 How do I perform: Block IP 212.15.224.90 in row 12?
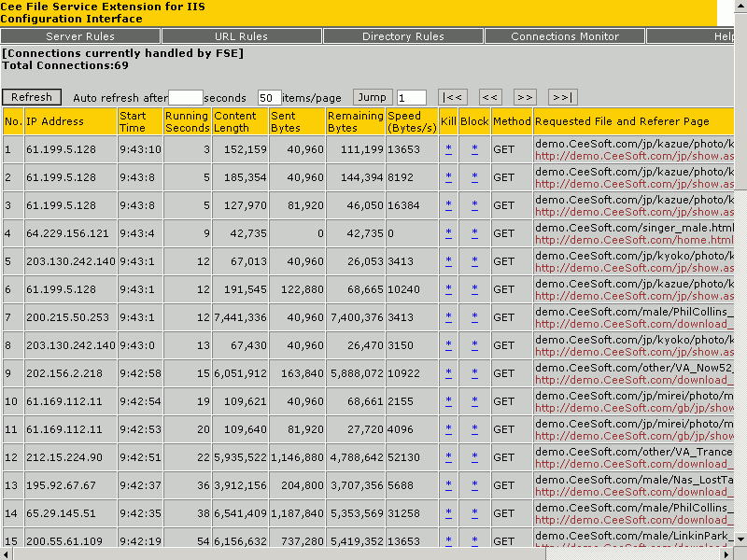(x=474, y=457)
